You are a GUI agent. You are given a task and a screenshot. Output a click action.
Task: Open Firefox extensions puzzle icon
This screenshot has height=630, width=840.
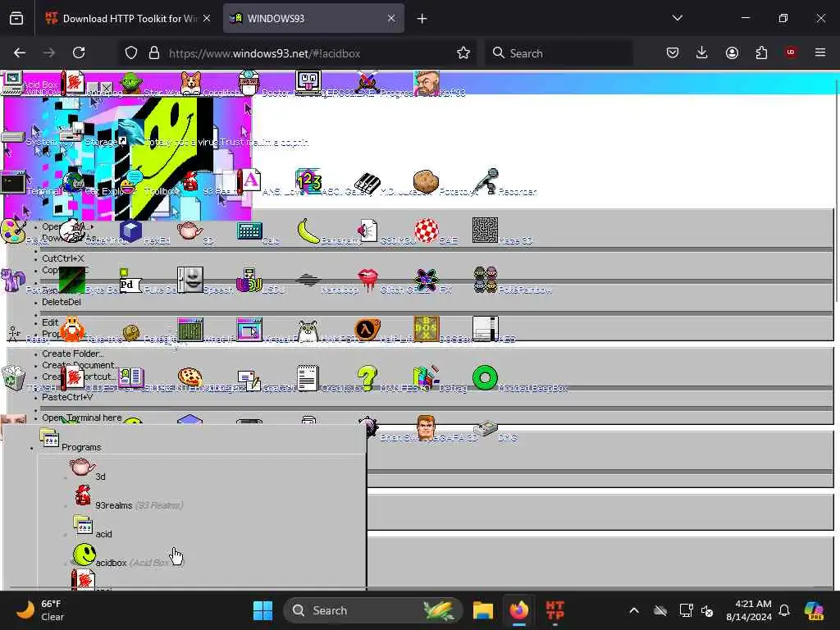761,52
